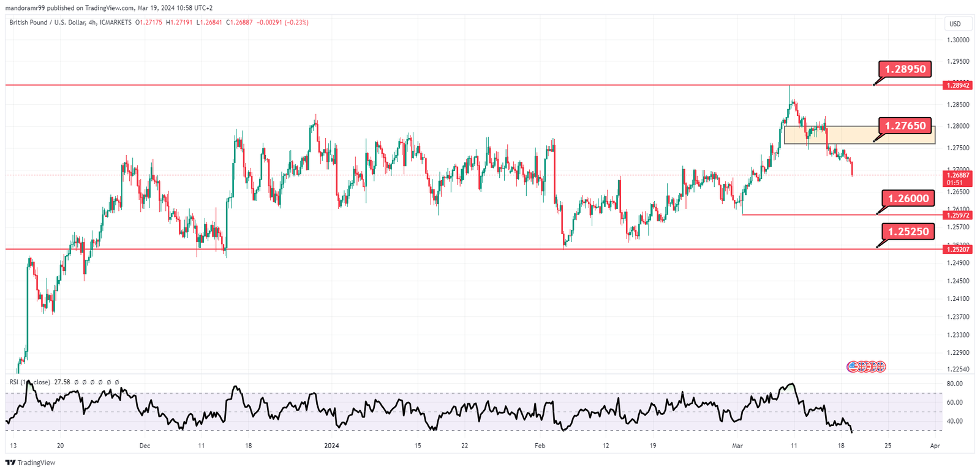Click the current price 1.26887 axis label

958,175
